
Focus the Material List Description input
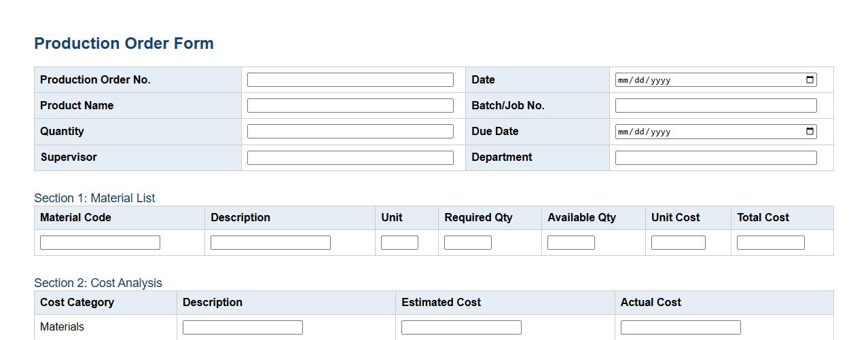(x=270, y=242)
